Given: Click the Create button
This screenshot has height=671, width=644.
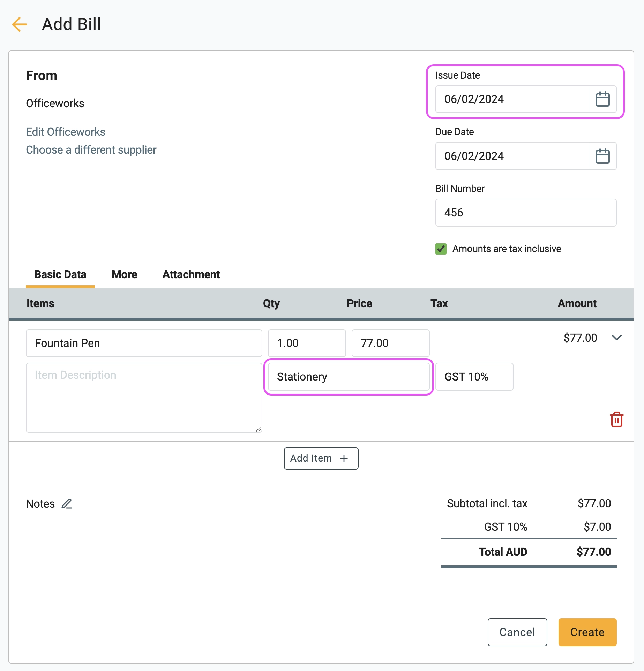Looking at the screenshot, I should click(587, 632).
